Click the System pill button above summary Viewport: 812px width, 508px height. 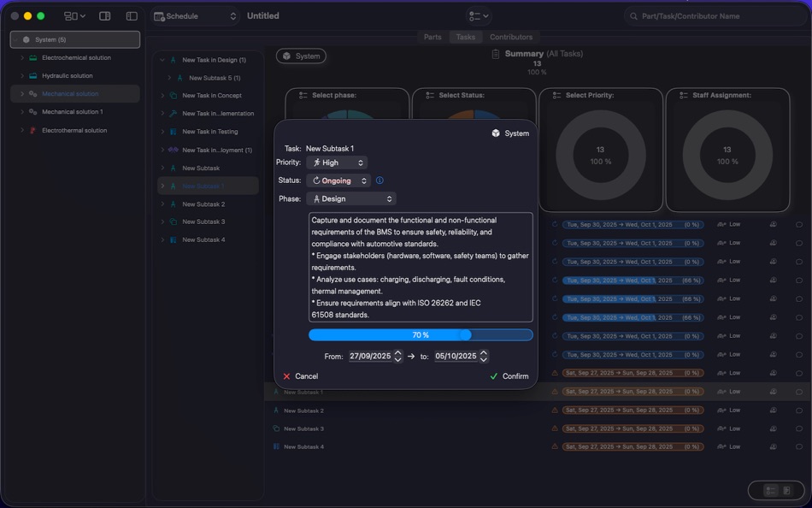pos(302,56)
